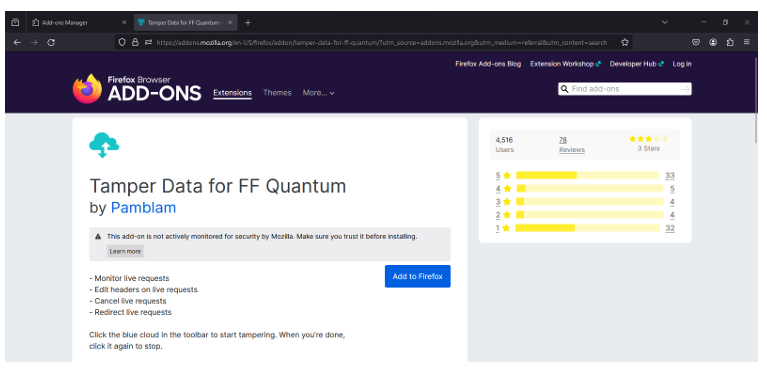Close the Tamper Data for FF Quantum tab
This screenshot has width=767, height=377.
(230, 22)
